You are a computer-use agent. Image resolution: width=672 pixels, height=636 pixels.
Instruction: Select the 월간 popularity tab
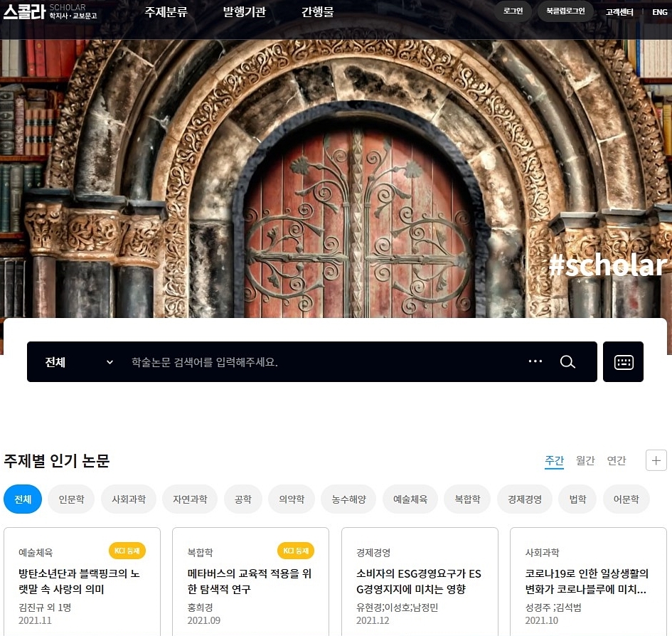coord(585,461)
